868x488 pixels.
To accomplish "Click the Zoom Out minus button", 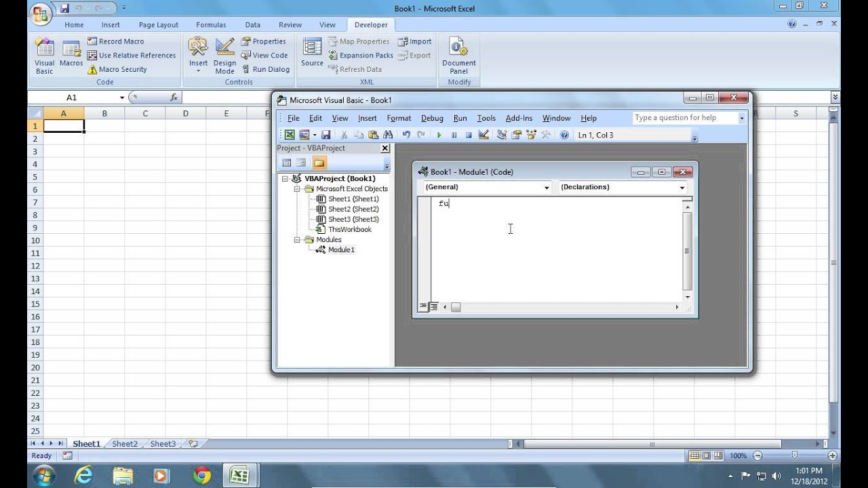I will coord(757,456).
